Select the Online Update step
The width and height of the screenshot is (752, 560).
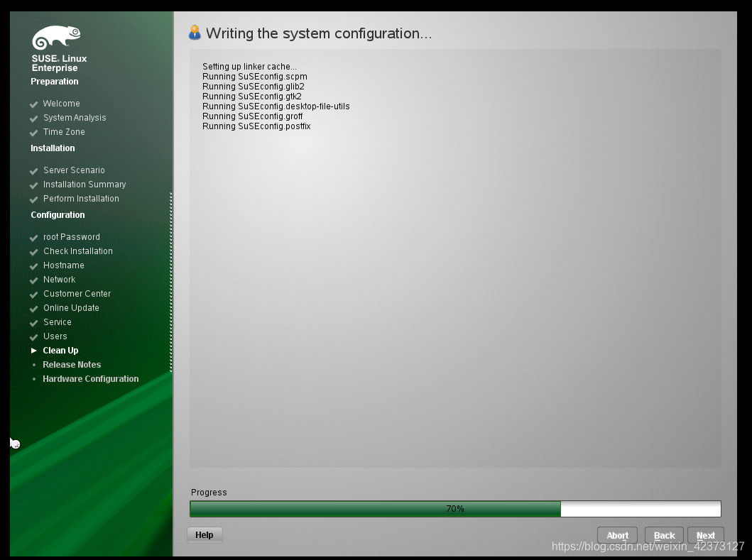click(x=71, y=308)
